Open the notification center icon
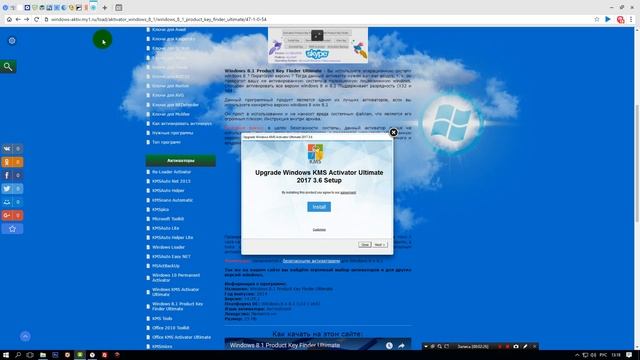 pyautogui.click(x=629, y=355)
